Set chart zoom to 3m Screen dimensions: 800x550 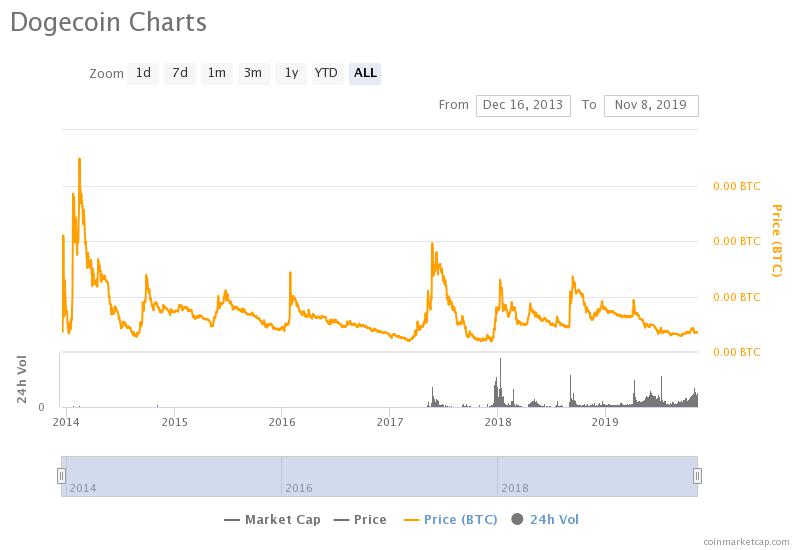(x=253, y=73)
